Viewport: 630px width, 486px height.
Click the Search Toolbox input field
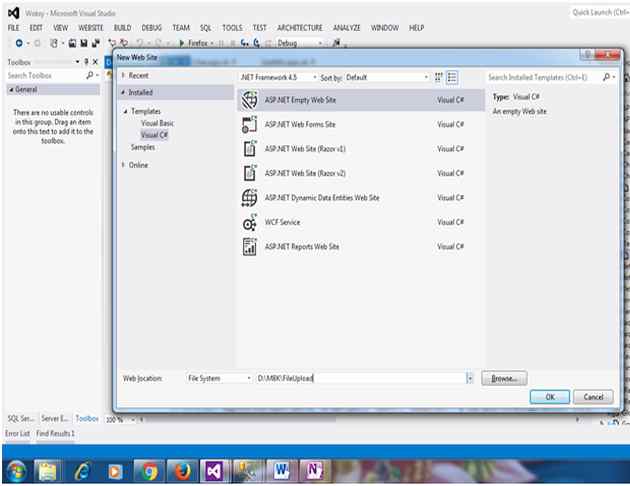[46, 76]
